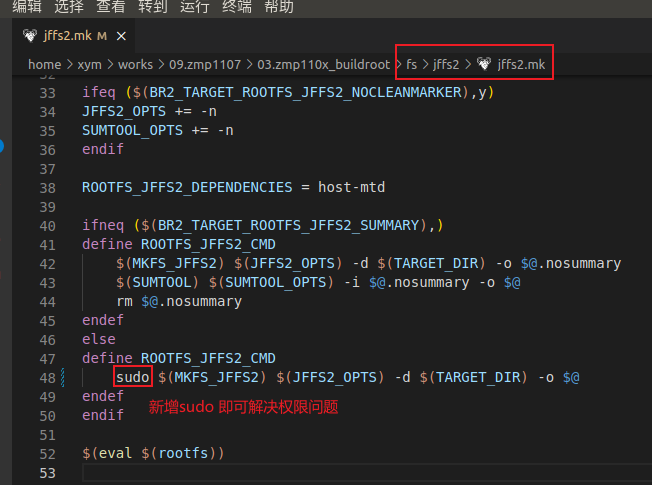Click JFFS2_OPTS on line 34
This screenshot has width=652, height=485.
pyautogui.click(x=124, y=111)
